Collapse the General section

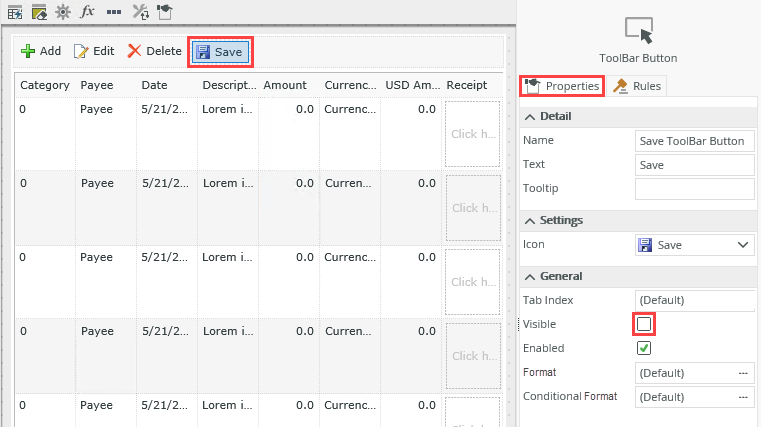pos(530,277)
